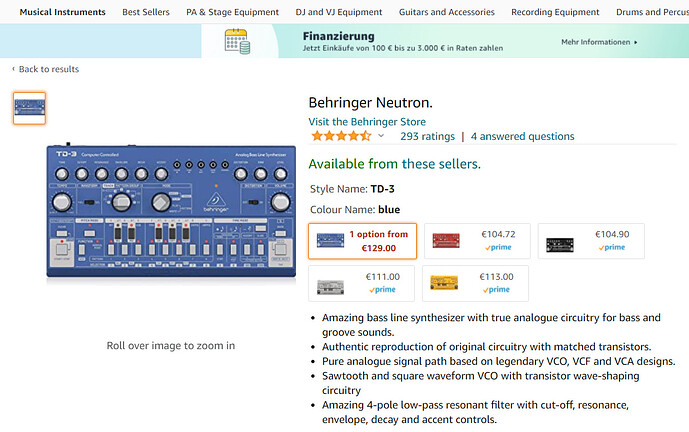Click the Finanzierung calendar coins icon
Screen dimensions: 689x432
(237, 42)
